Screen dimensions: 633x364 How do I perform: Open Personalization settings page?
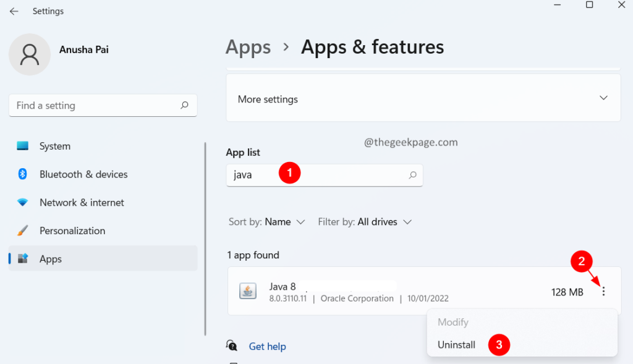72,231
